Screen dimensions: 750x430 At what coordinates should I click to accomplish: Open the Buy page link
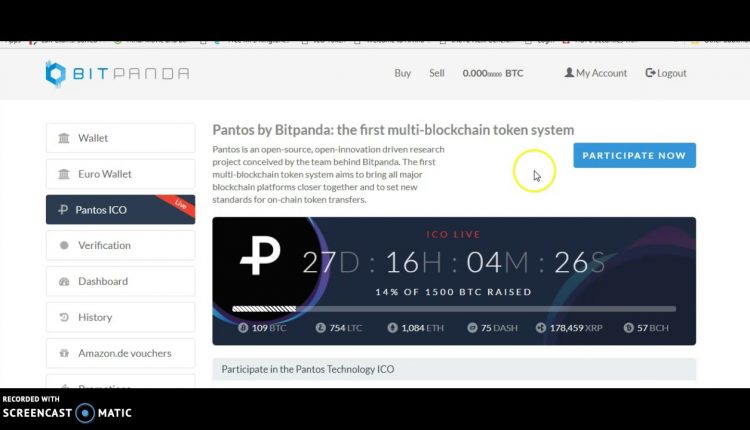[x=402, y=73]
